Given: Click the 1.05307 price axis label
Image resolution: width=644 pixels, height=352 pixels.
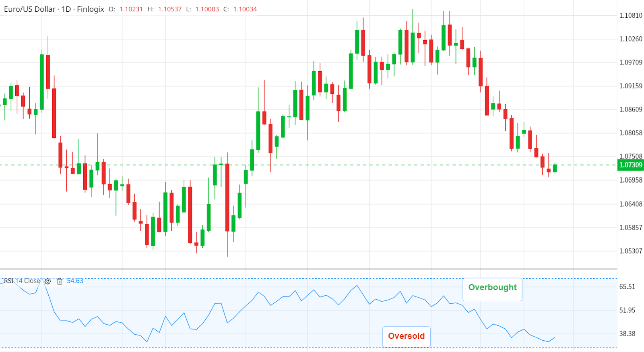Looking at the screenshot, I should click(x=630, y=251).
